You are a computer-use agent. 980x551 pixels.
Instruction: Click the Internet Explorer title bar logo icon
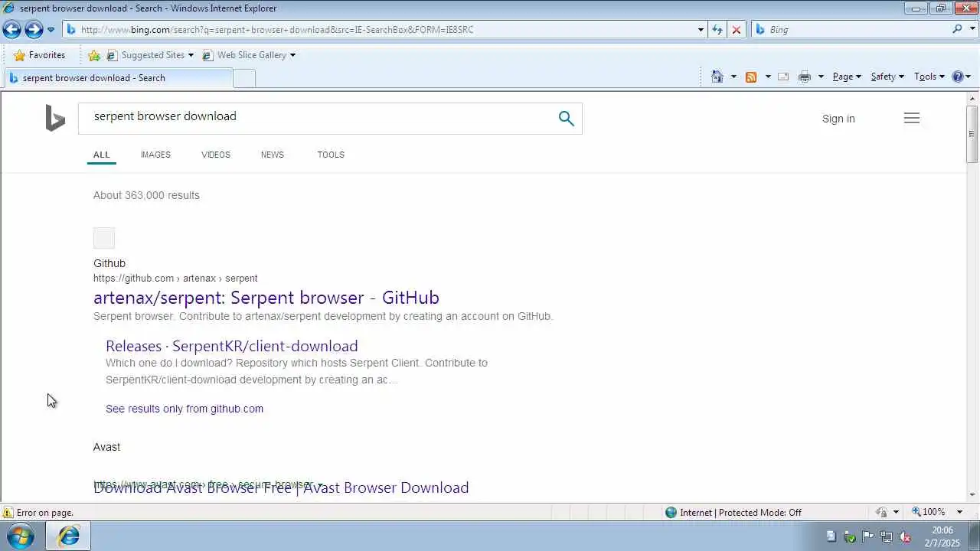[8, 8]
